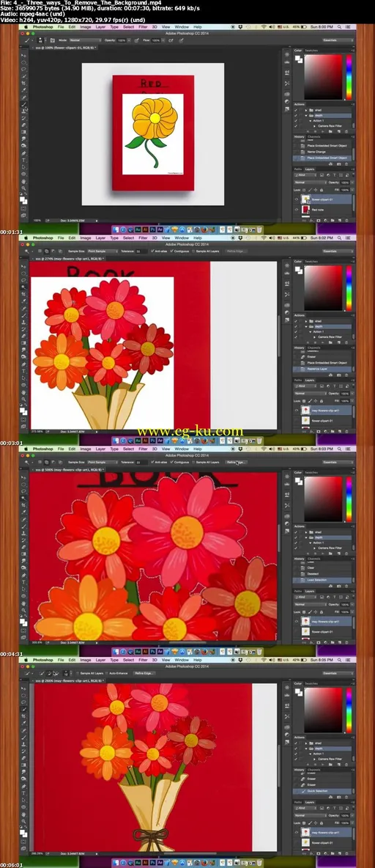The image size is (375, 868).
Task: Enable Sample All Layers in the 8:02 PM frame
Action: click(x=193, y=251)
